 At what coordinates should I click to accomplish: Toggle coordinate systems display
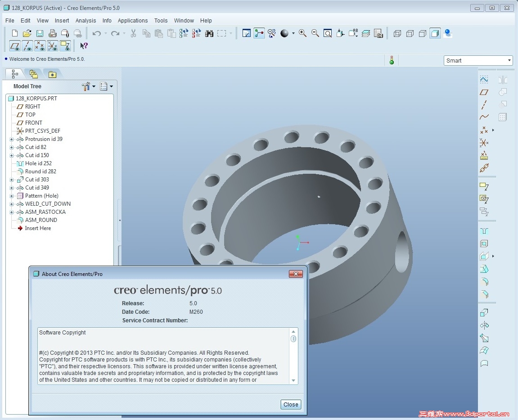[53, 45]
